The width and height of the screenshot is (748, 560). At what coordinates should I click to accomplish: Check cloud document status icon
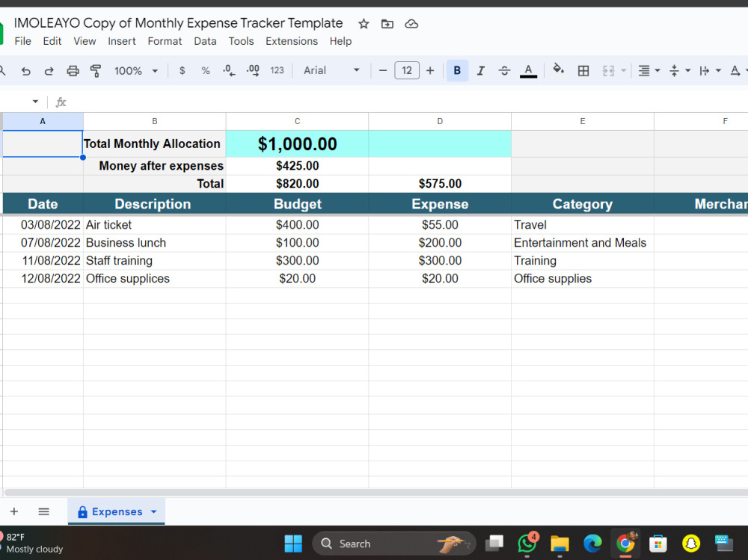pyautogui.click(x=411, y=24)
